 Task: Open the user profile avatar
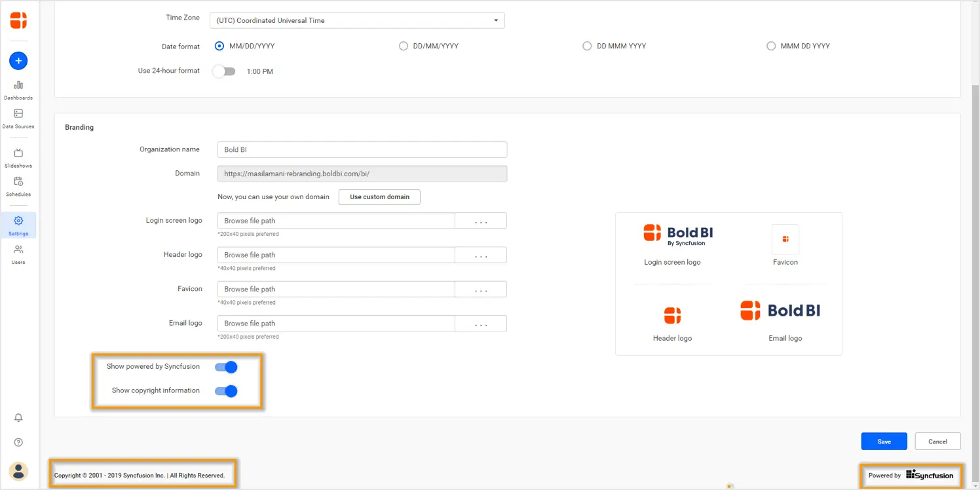(18, 470)
